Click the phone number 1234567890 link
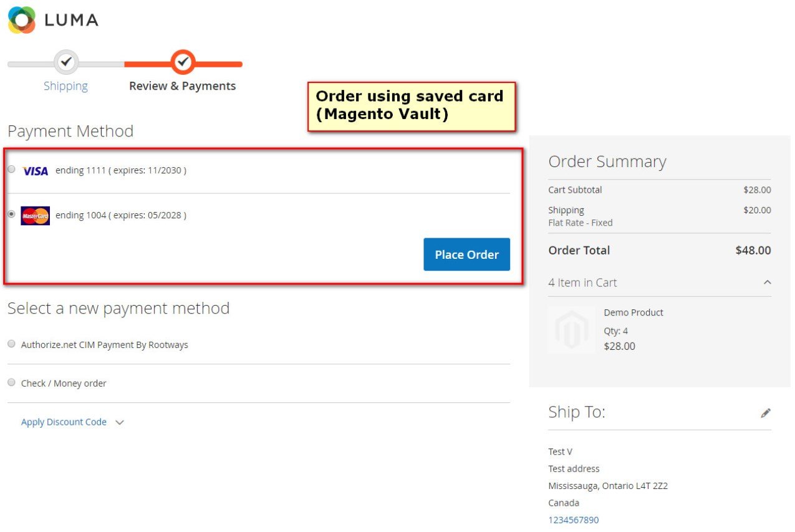This screenshot has width=795, height=532. click(573, 520)
